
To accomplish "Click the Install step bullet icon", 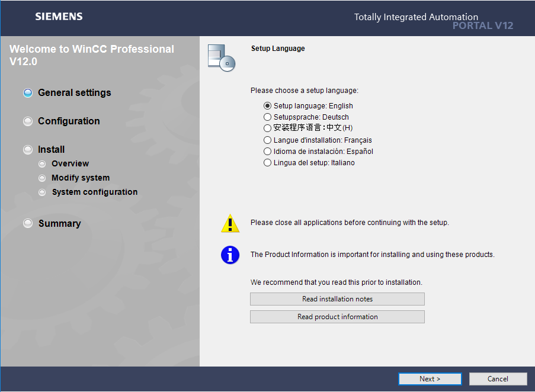I will pyautogui.click(x=28, y=150).
